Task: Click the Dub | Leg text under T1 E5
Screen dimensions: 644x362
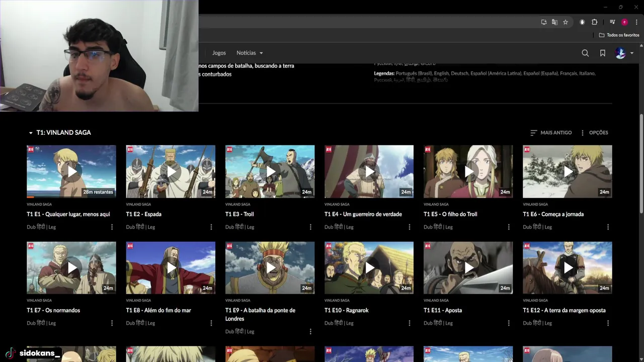Action: 438,227
